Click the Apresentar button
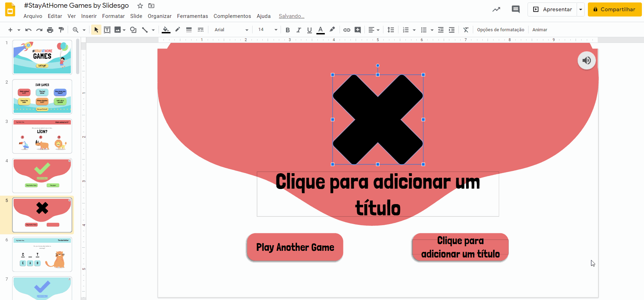The height and width of the screenshot is (300, 644). (552, 9)
